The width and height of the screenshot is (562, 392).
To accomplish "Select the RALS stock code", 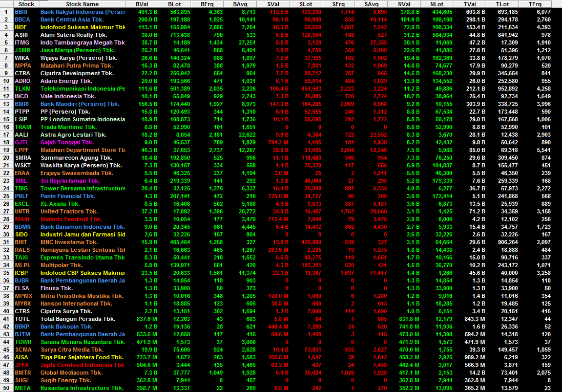I will pos(22,250).
